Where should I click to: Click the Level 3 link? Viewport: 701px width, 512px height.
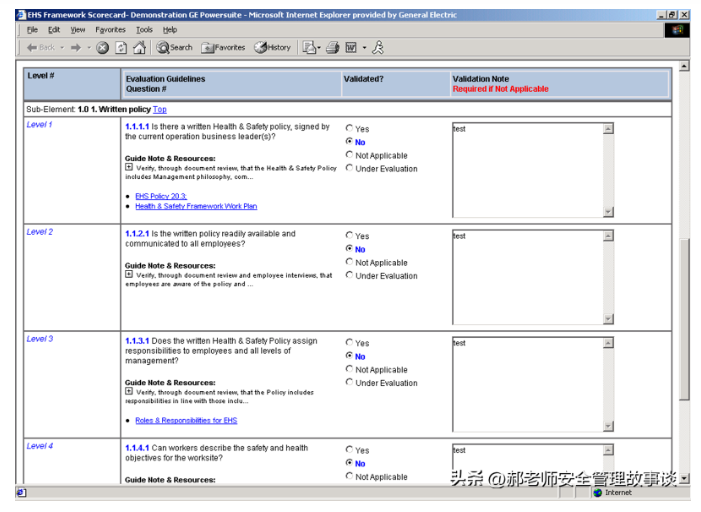[39, 339]
